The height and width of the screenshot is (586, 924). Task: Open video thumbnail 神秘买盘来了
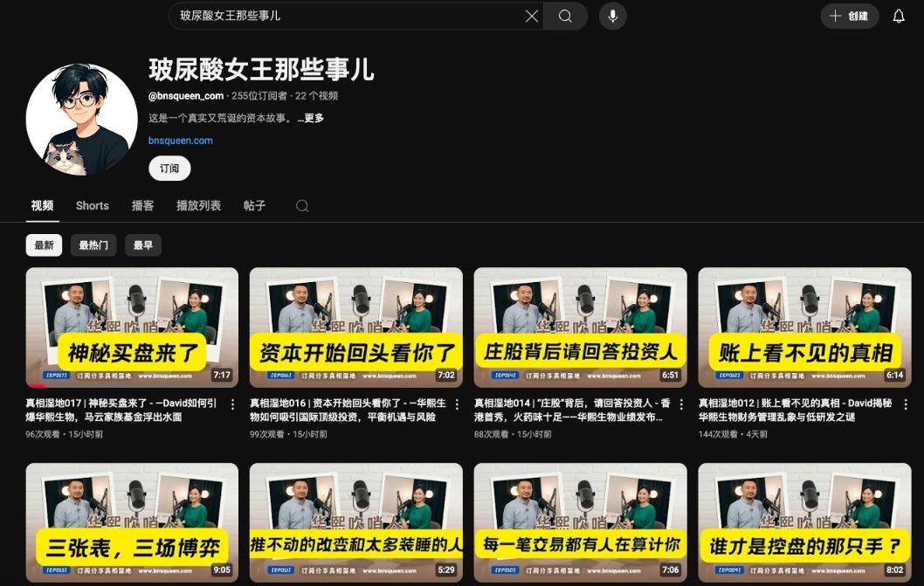tap(132, 327)
